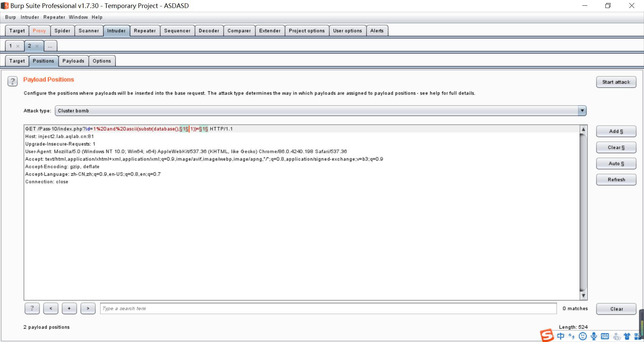This screenshot has height=342, width=644.
Task: Click the Clear § button
Action: (x=616, y=148)
